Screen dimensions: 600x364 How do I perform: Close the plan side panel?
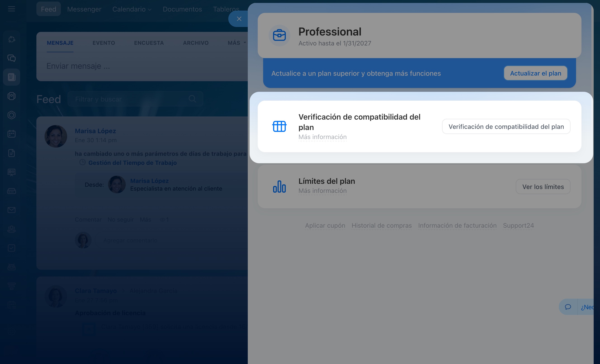[x=239, y=19]
